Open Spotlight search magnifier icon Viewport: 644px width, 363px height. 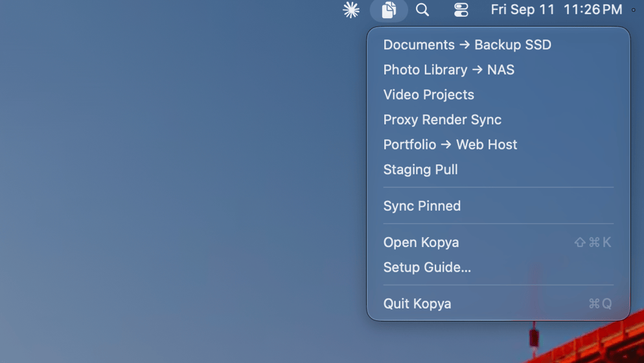coord(422,10)
